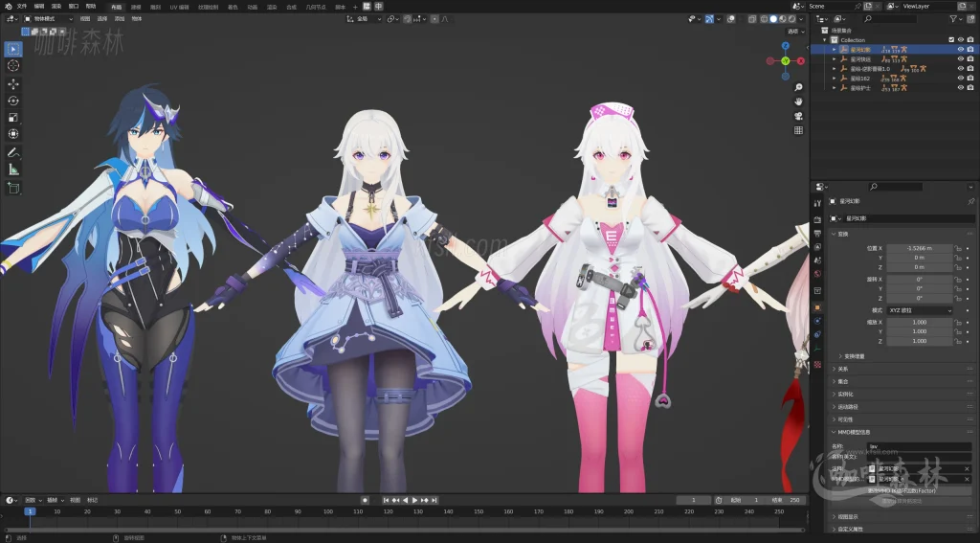Viewport: 980px width, 543px height.
Task: Toggle snapping magnet in viewport header
Action: [x=408, y=19]
